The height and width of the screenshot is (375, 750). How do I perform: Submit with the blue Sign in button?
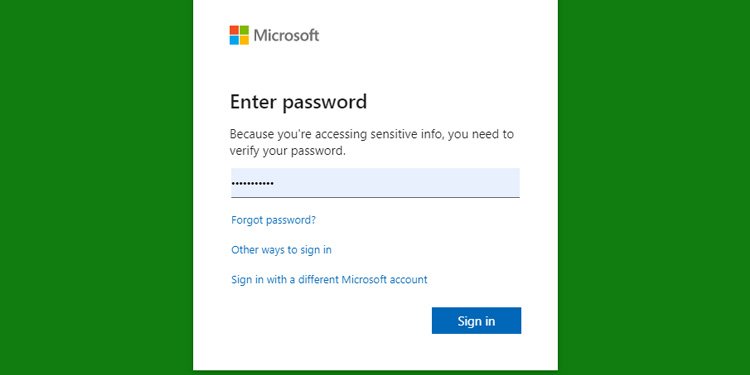tap(476, 320)
